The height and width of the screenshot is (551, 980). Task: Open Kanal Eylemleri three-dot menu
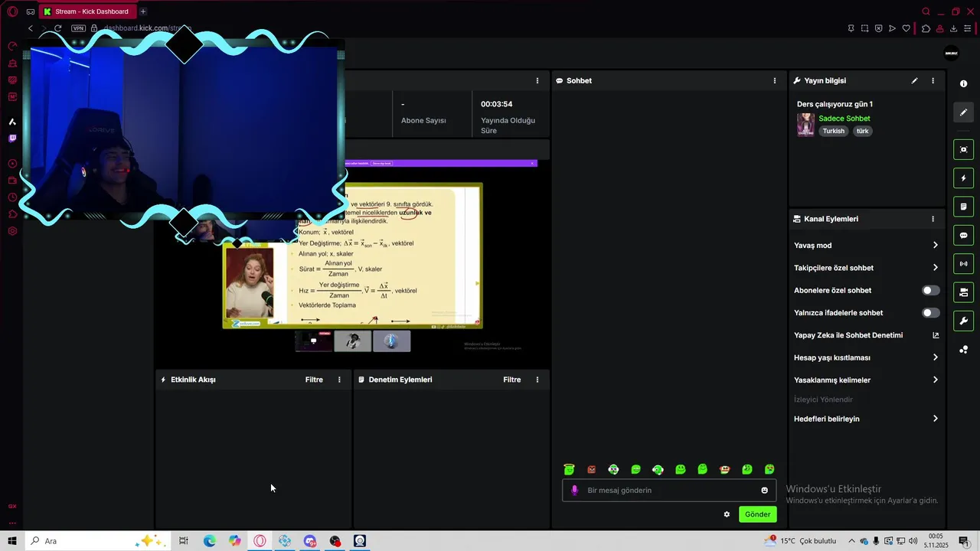933,219
